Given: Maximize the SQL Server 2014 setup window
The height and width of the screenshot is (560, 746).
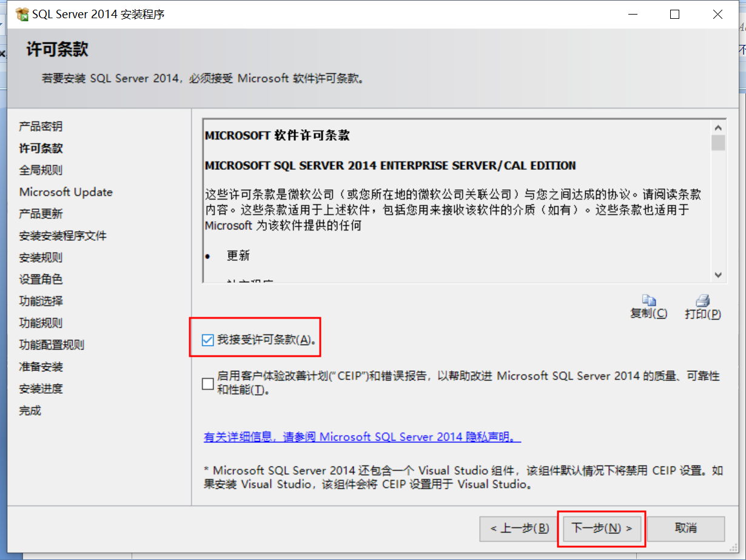Looking at the screenshot, I should (674, 15).
